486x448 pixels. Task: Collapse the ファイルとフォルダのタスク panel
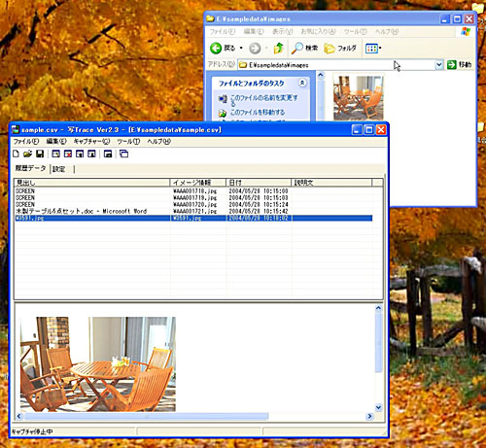[302, 83]
